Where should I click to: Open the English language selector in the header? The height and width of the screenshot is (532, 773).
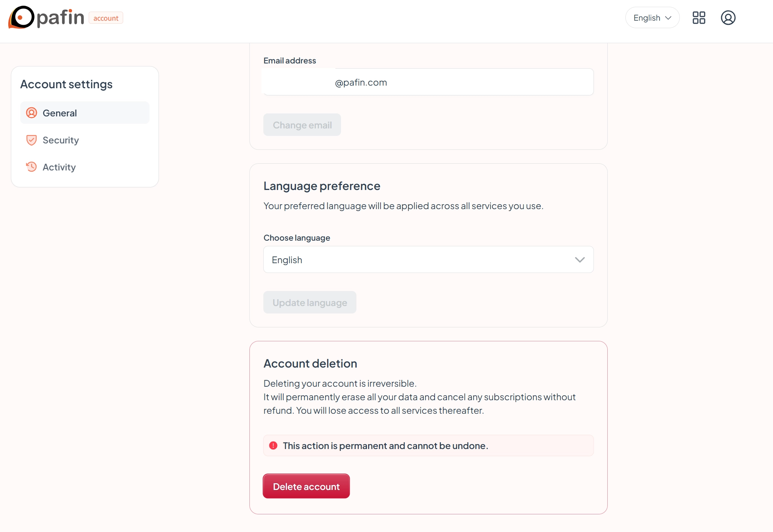(x=652, y=18)
